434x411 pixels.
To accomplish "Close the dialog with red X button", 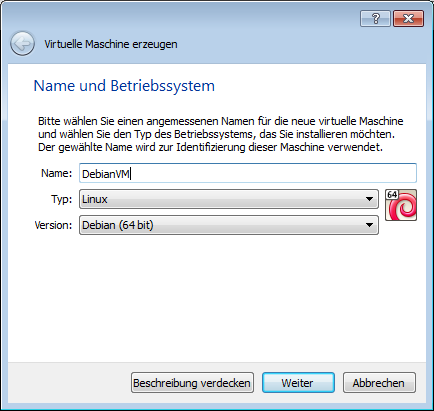I will pyautogui.click(x=408, y=18).
